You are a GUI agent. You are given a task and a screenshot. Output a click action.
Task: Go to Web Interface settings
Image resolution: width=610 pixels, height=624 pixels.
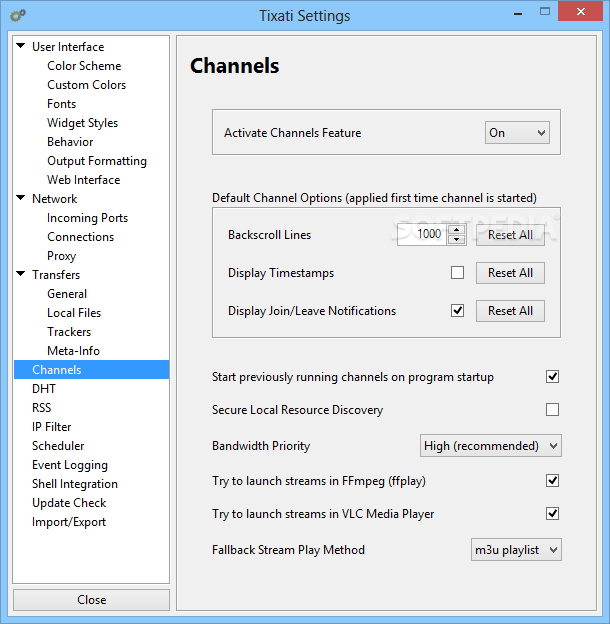coord(84,180)
